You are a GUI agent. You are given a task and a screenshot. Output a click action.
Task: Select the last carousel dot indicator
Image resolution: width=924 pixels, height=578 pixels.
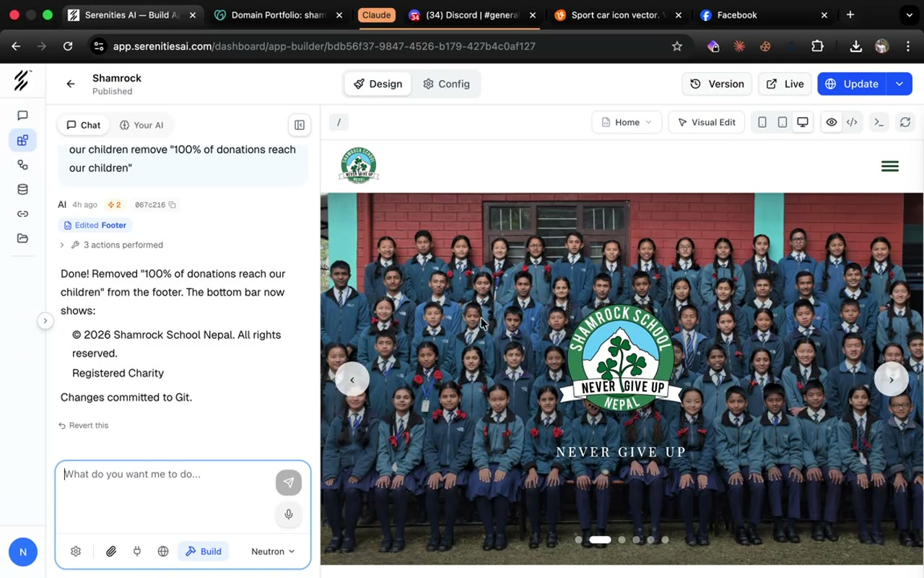click(665, 539)
